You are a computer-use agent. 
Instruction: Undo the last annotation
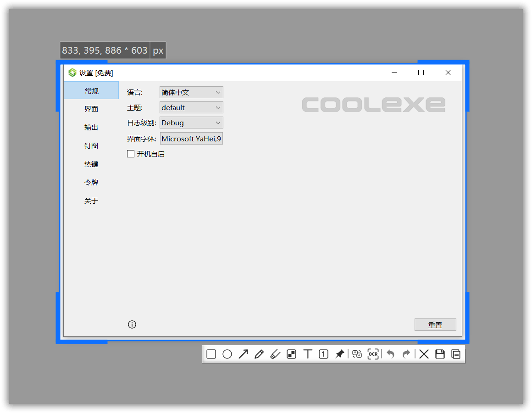coord(390,354)
